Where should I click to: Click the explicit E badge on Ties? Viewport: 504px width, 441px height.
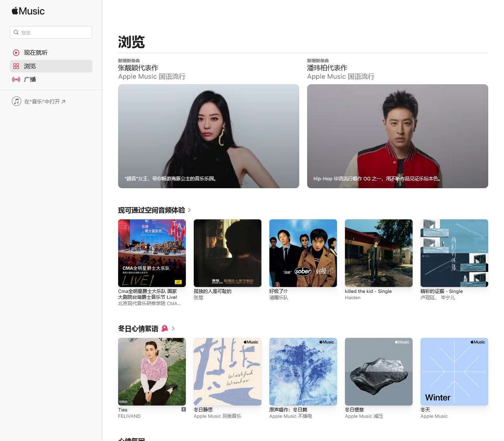pyautogui.click(x=183, y=409)
